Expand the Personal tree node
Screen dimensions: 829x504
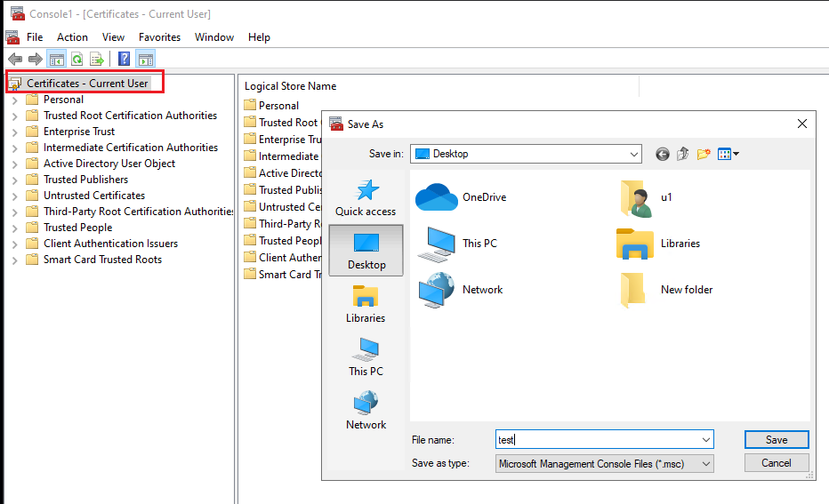click(15, 100)
